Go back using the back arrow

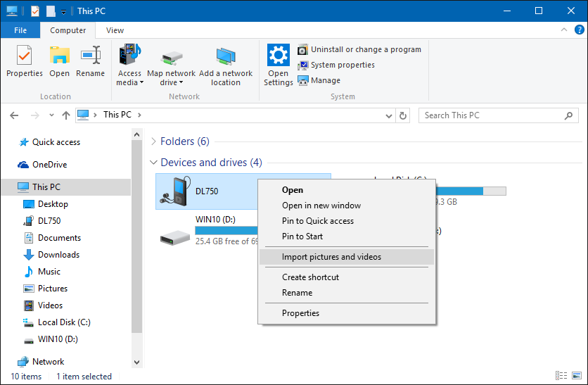tap(14, 115)
